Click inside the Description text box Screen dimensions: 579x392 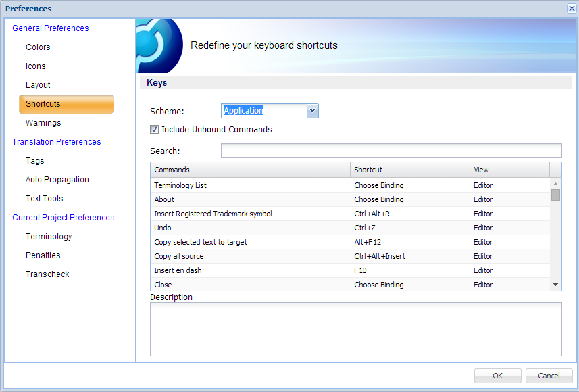pyautogui.click(x=356, y=329)
